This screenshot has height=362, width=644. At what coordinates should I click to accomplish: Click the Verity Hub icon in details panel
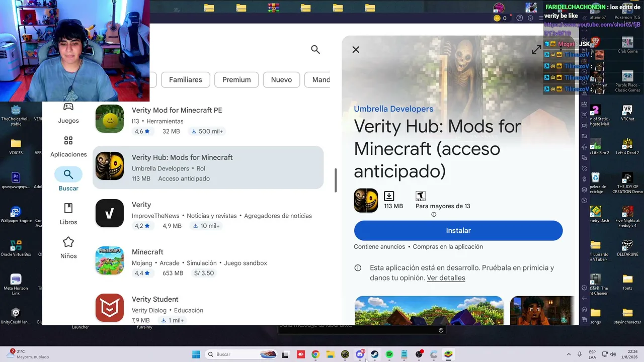(366, 201)
